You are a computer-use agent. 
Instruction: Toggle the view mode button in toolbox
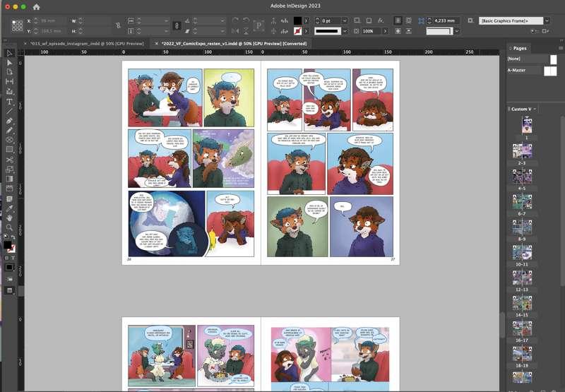point(10,290)
